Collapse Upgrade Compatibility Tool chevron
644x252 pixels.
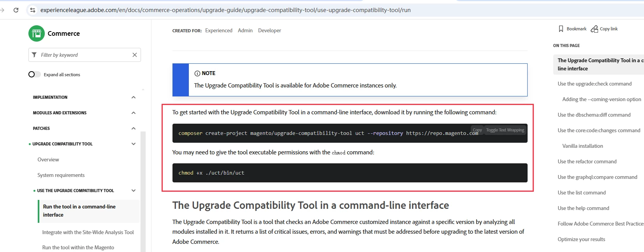tap(134, 144)
